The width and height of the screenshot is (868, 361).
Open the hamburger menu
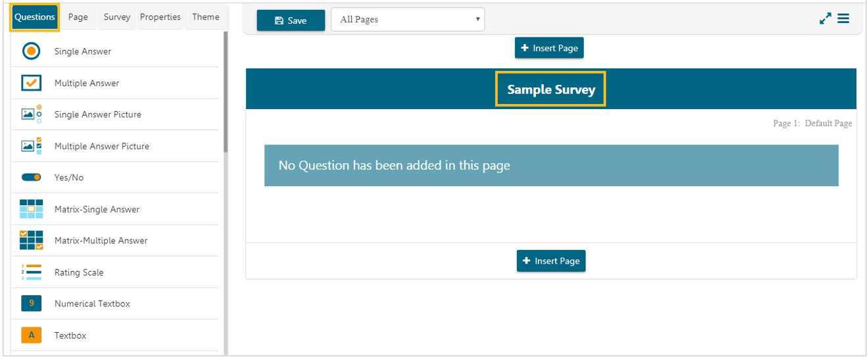(x=844, y=19)
